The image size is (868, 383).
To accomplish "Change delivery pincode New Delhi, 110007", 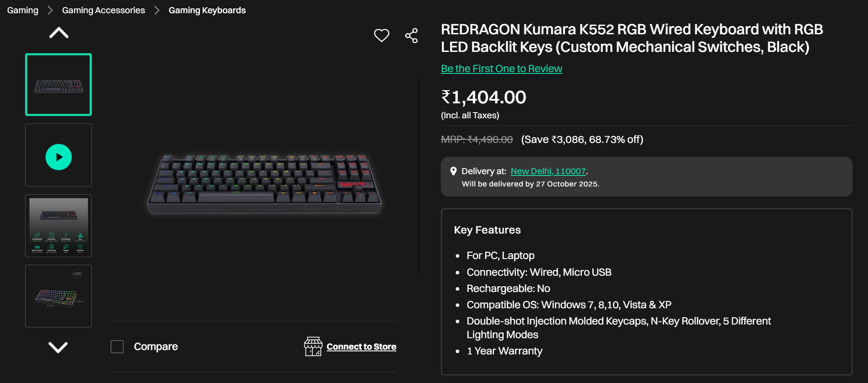I will click(548, 171).
